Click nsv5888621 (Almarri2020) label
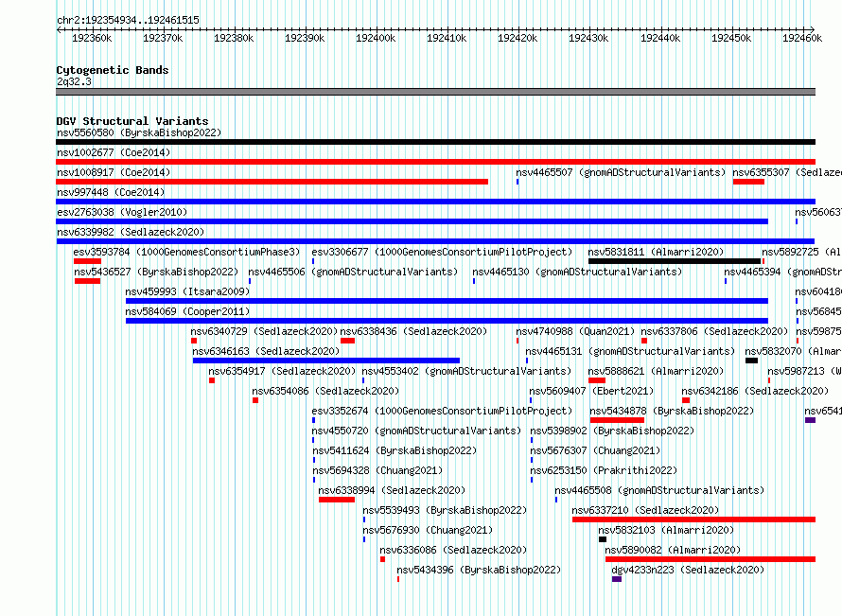The height and width of the screenshot is (616, 842). point(656,371)
